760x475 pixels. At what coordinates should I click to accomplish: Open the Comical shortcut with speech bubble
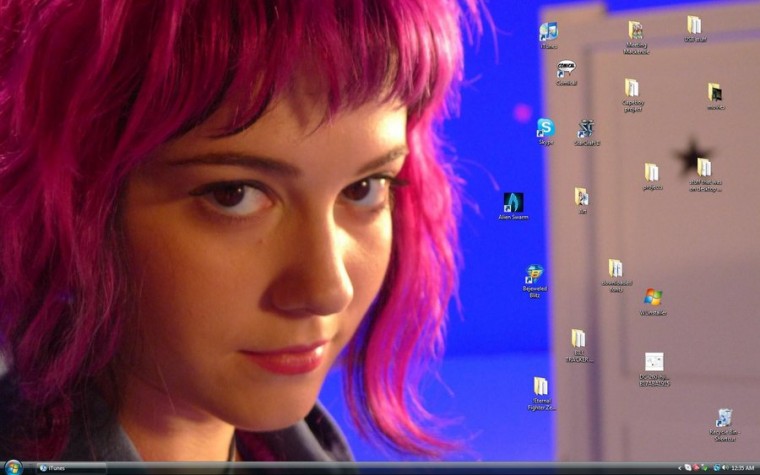tap(566, 72)
